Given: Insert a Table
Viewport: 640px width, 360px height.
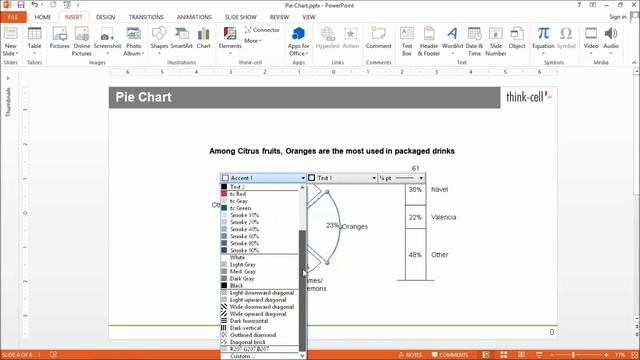Looking at the screenshot, I should point(34,41).
